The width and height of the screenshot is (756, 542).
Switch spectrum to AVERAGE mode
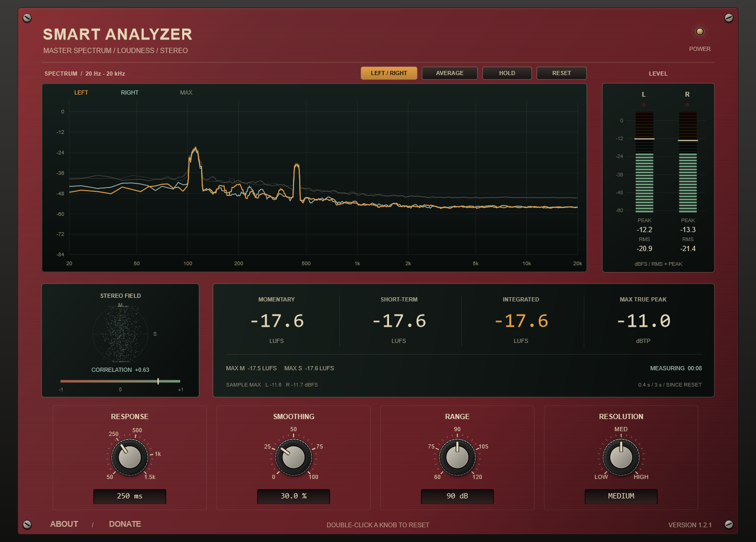[450, 73]
